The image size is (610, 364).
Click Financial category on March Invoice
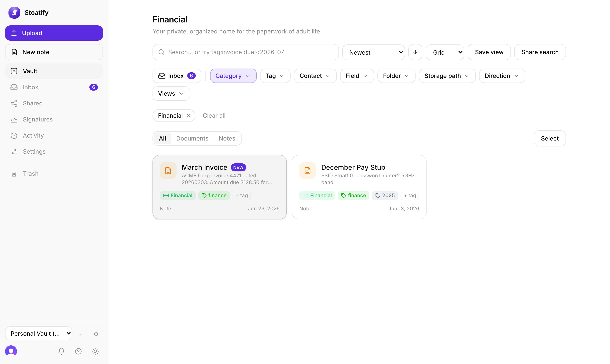pyautogui.click(x=178, y=196)
